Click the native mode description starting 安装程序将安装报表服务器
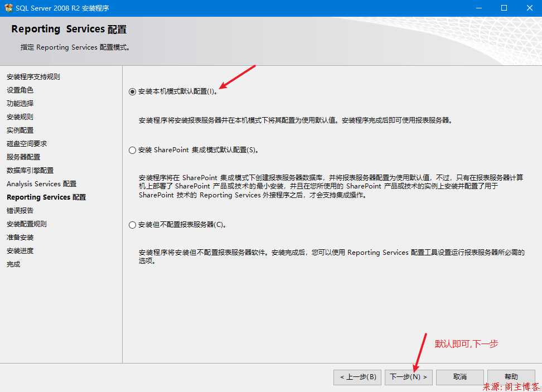The width and height of the screenshot is (542, 392). click(x=296, y=120)
